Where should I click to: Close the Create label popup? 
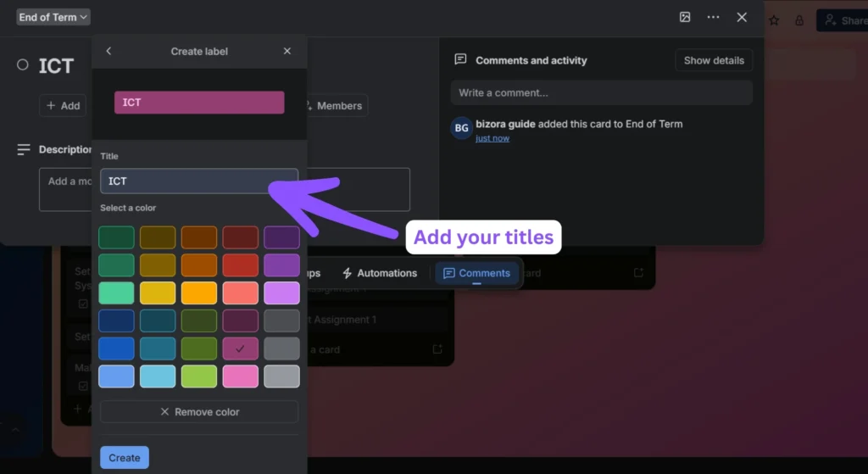287,51
